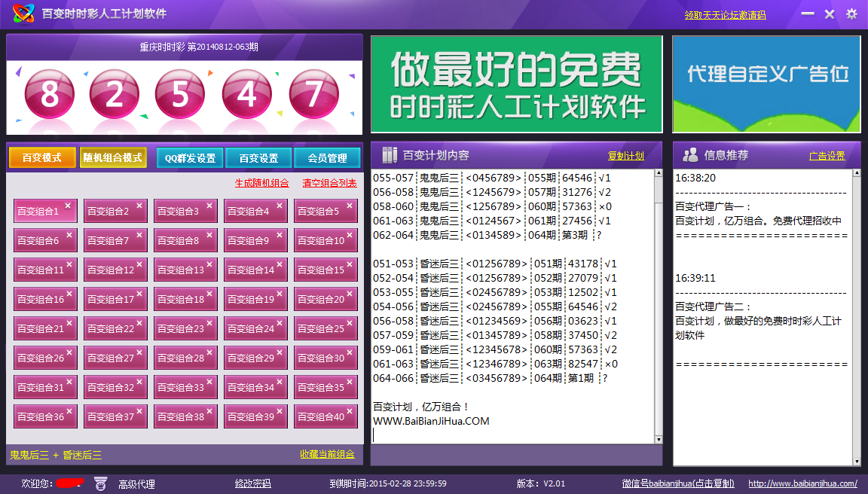Click 生成随机组合 link

[262, 183]
